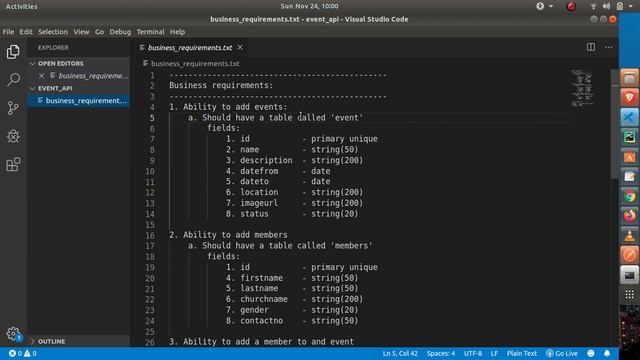Open the Go menu
This screenshot has height=360, width=640.
pos(99,32)
